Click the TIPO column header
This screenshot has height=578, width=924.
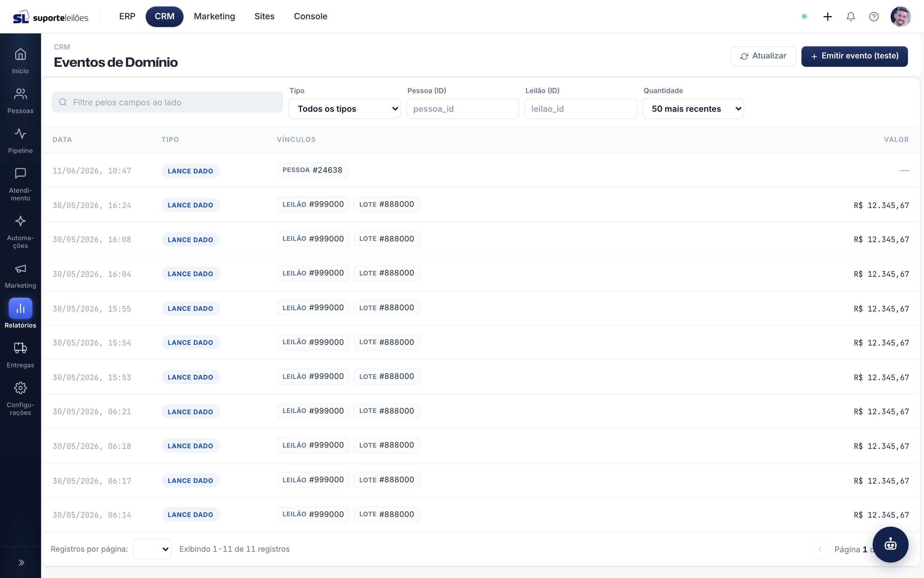pyautogui.click(x=170, y=140)
